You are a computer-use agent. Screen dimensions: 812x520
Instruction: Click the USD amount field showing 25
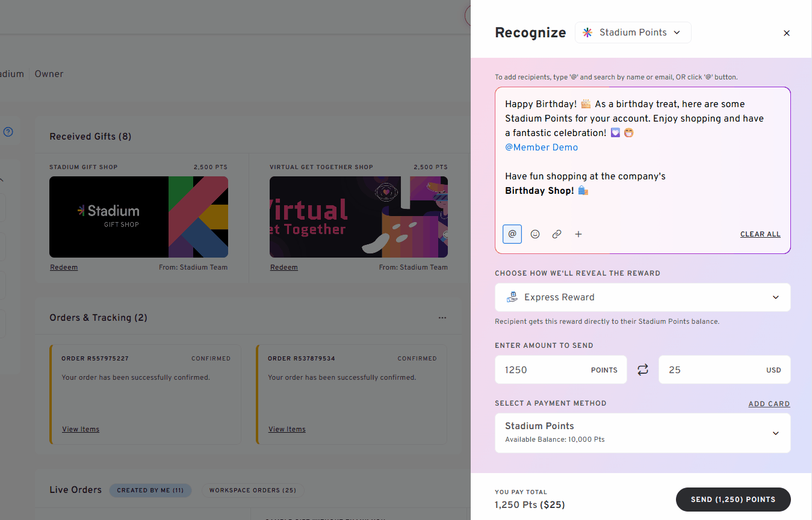[725, 370]
